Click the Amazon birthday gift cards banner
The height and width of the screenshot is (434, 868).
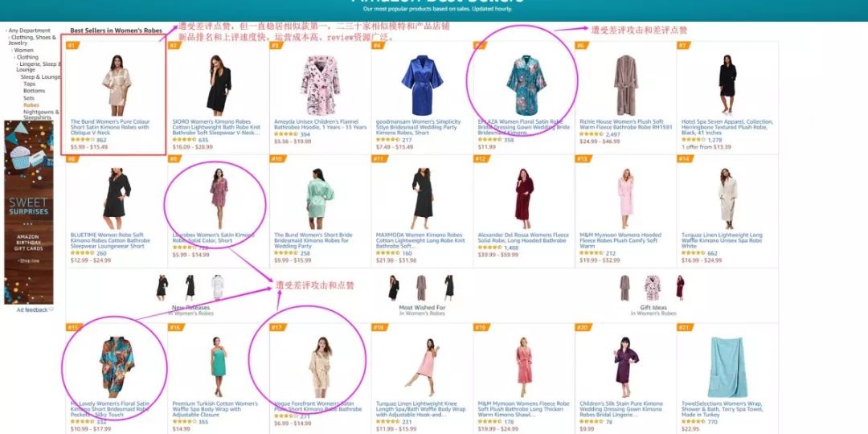(29, 212)
